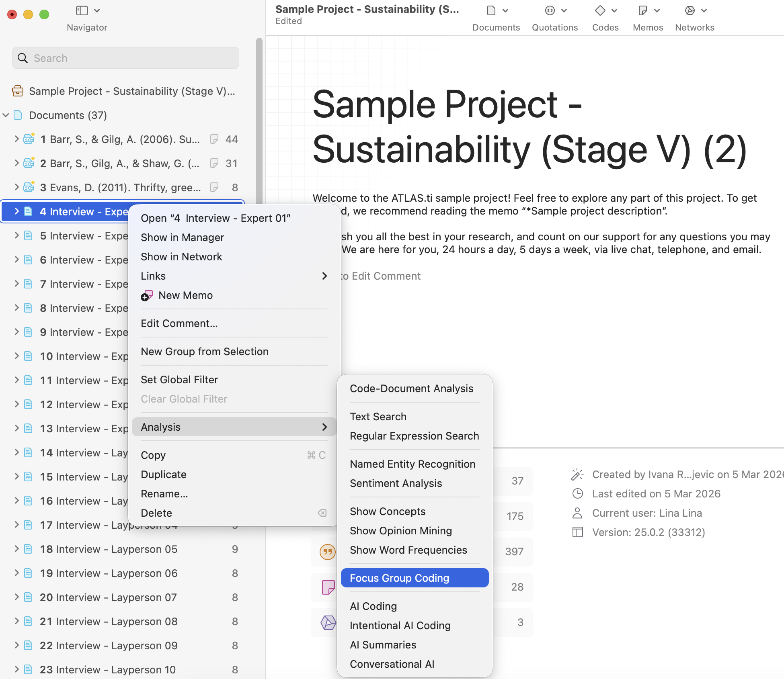Click the Memos toolbar icon

(x=642, y=11)
